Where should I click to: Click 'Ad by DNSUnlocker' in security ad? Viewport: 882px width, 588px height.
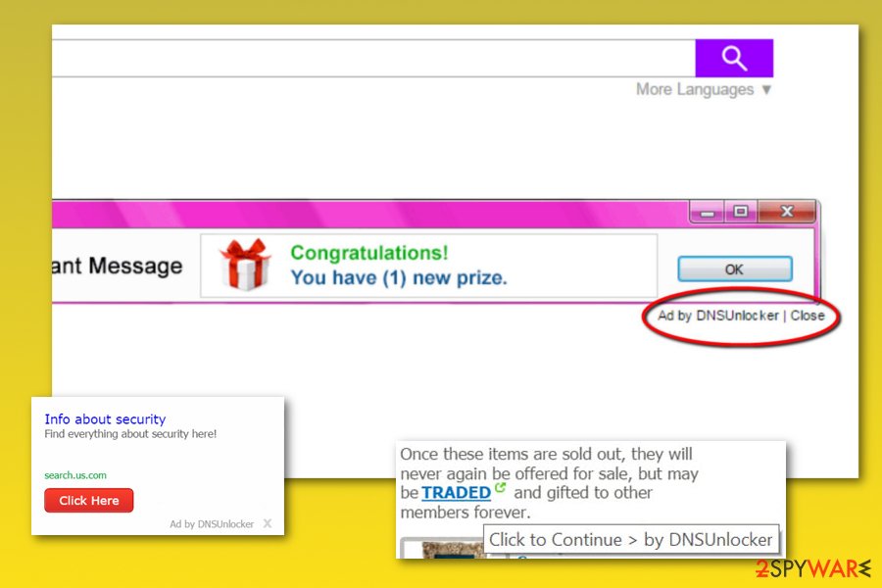pos(212,524)
